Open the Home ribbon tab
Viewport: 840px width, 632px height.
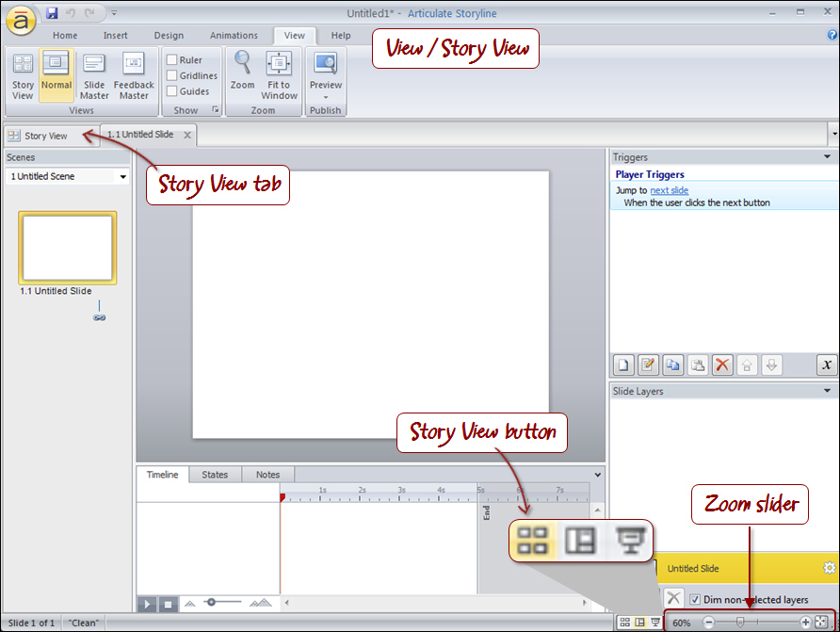coord(65,36)
